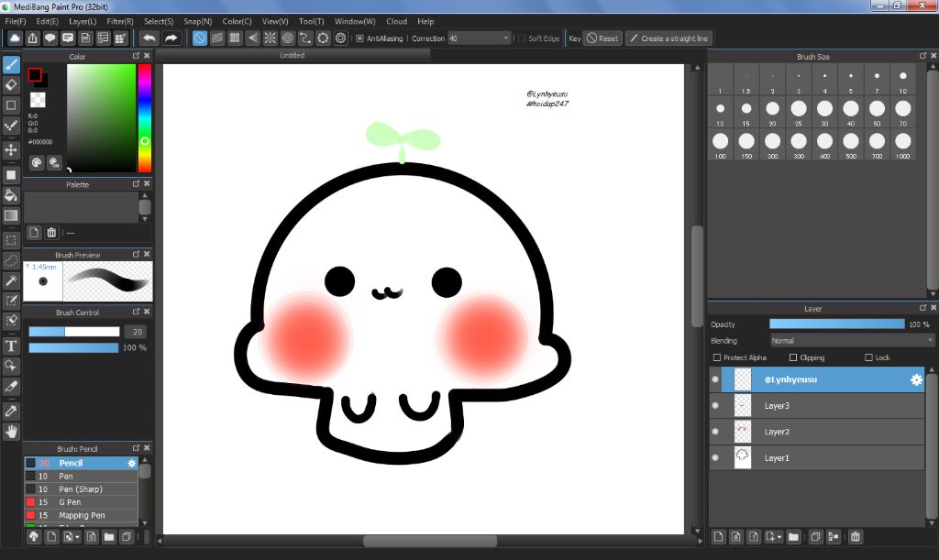
Task: Pick the Hand pan tool
Action: click(x=11, y=431)
